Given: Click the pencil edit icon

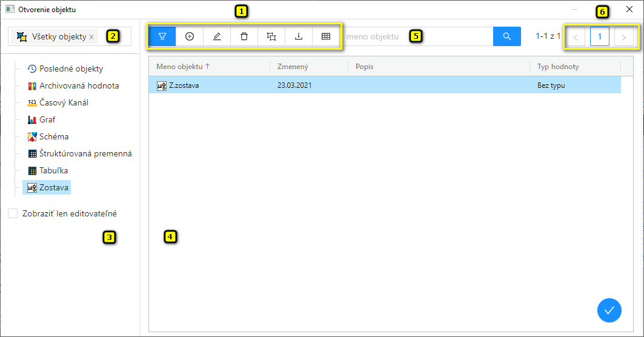Looking at the screenshot, I should pyautogui.click(x=217, y=36).
